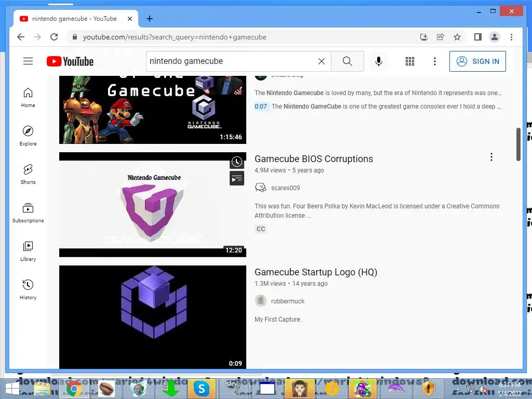Image resolution: width=532 pixels, height=399 pixels.
Task: Open rubbermuck channel avatar
Action: 261,301
